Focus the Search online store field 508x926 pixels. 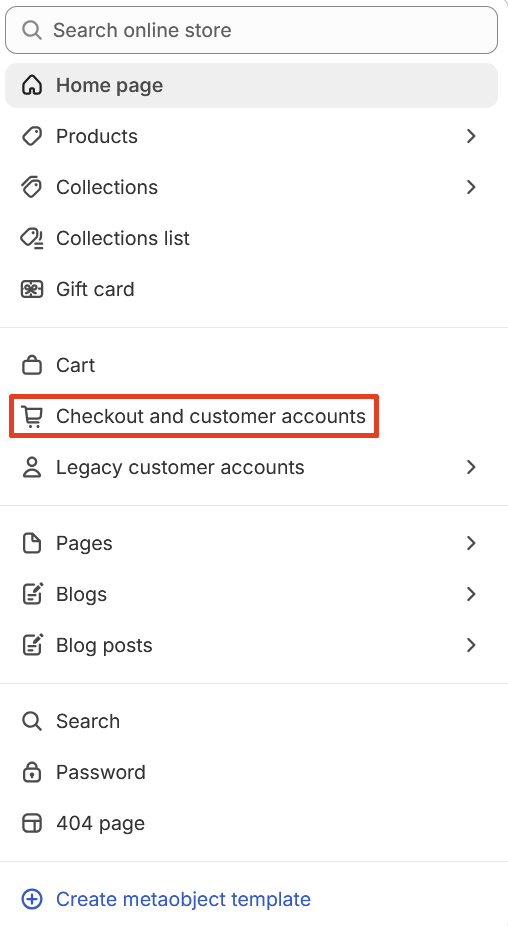(x=252, y=30)
